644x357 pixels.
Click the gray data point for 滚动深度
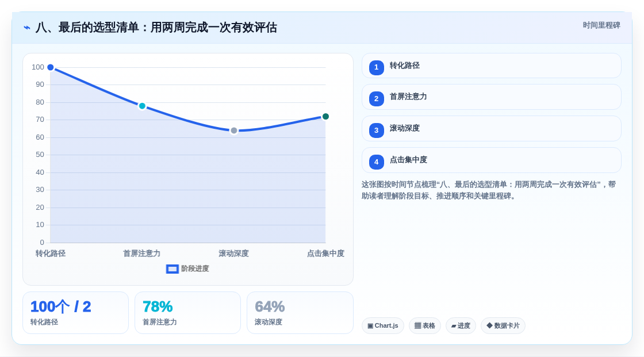coord(233,130)
